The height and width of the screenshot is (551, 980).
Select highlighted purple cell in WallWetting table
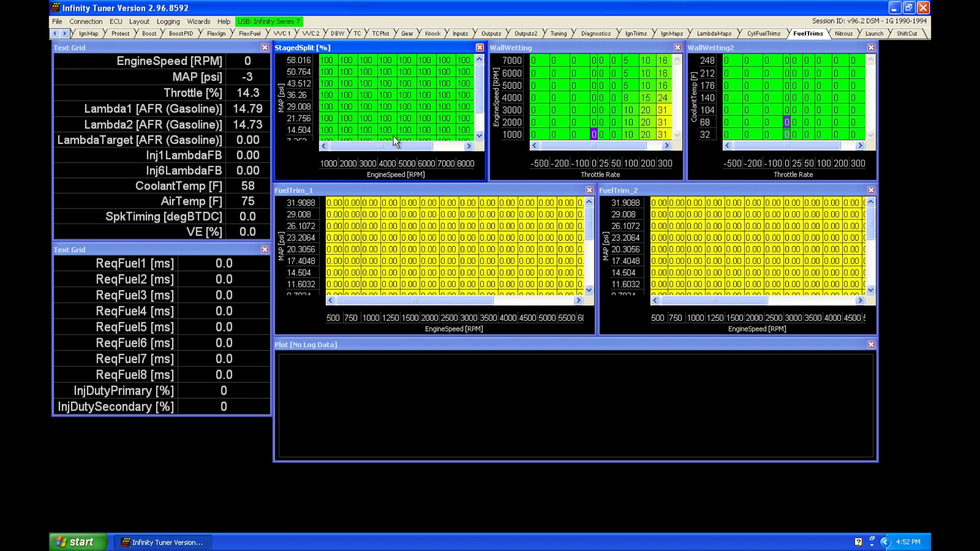click(594, 135)
